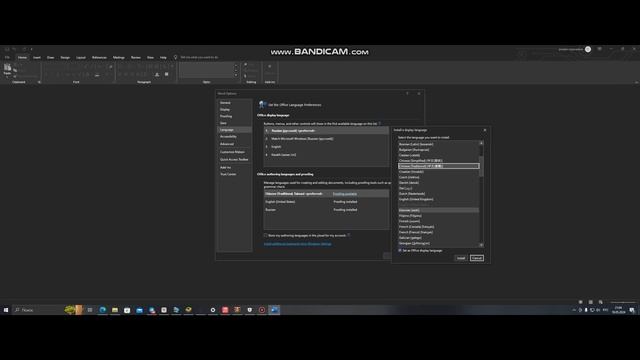This screenshot has height=360, width=640.
Task: Click the Paste icon in the ribbon
Action: [x=7, y=68]
